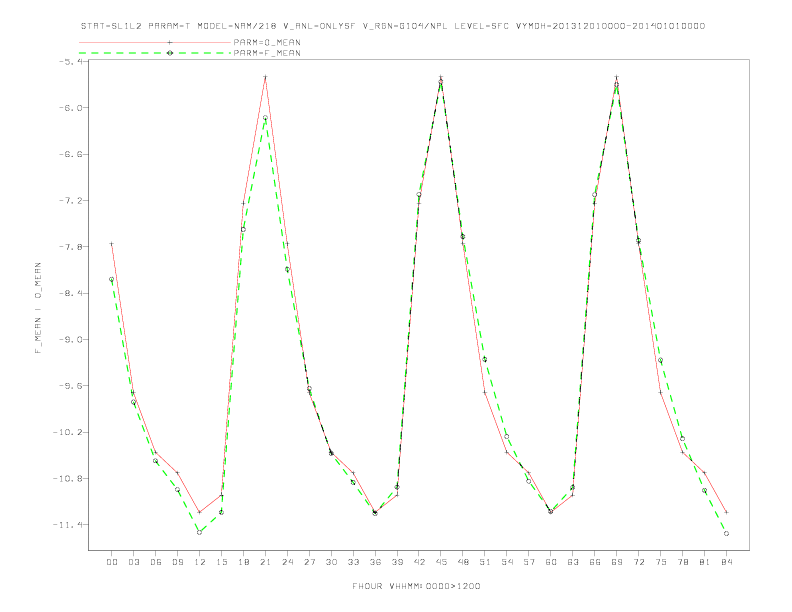Click the -11.4 y-axis tick label
Viewport: 792px width, 612px height.
pyautogui.click(x=68, y=525)
